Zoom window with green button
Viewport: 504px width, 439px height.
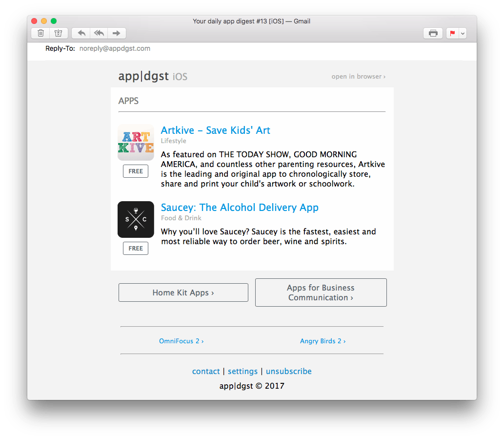(54, 21)
